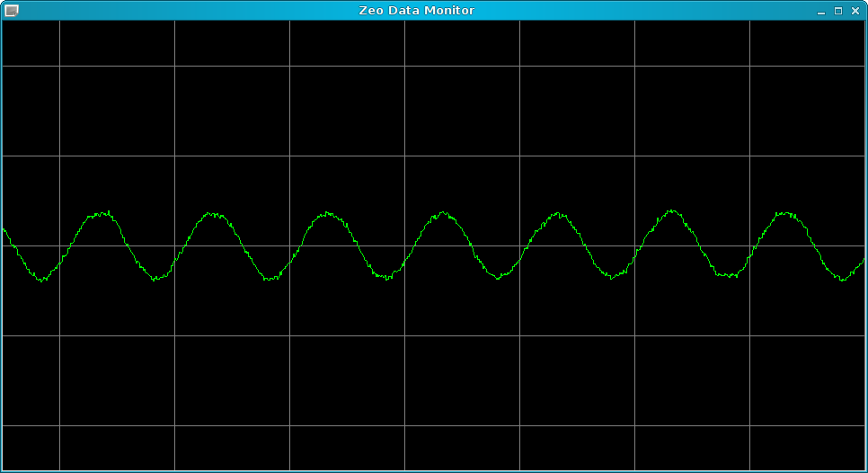Image resolution: width=868 pixels, height=473 pixels.
Task: Select the last trough of the green waveform
Action: pos(843,280)
